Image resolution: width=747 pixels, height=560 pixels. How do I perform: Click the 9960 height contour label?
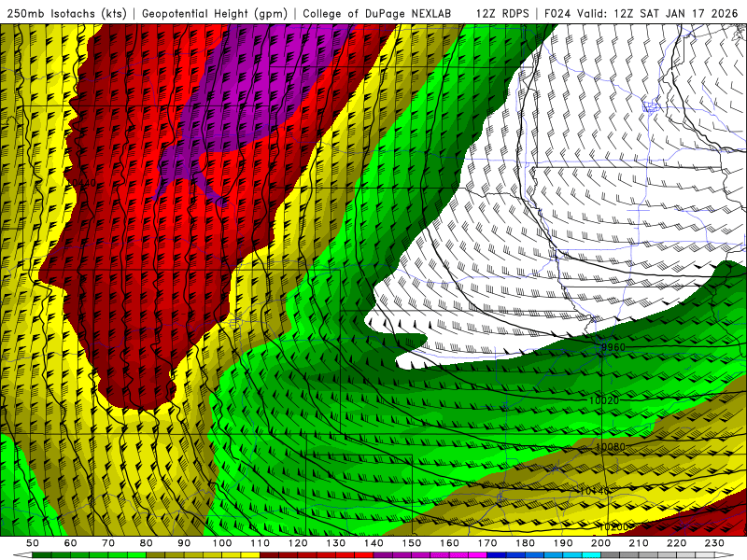pos(613,347)
